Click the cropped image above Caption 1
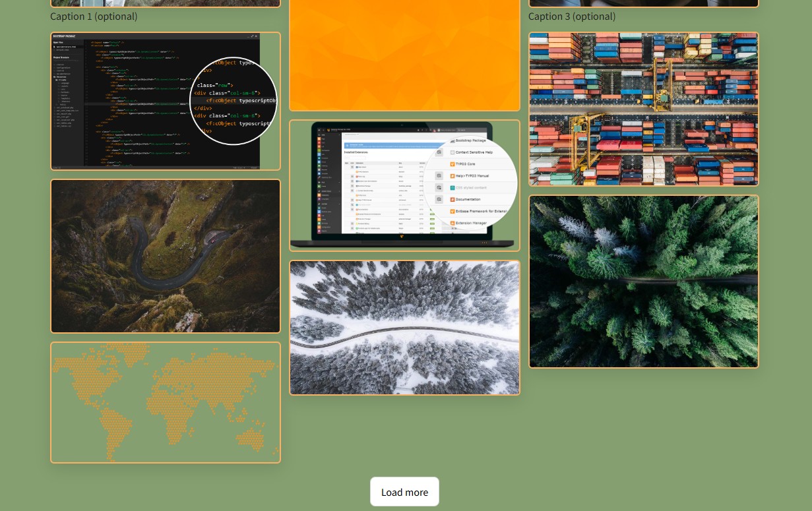 click(x=166, y=3)
